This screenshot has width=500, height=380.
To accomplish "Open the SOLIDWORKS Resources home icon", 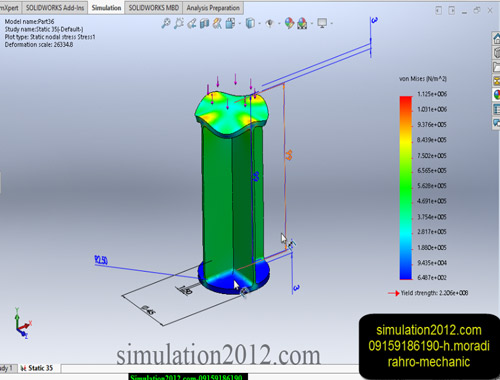I will tap(497, 38).
